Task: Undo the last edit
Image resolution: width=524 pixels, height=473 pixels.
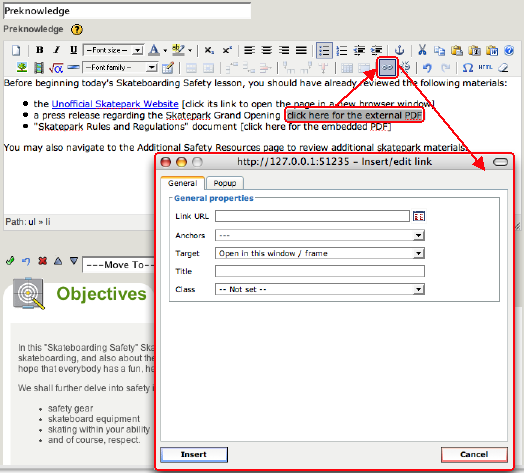Action: coord(427,68)
